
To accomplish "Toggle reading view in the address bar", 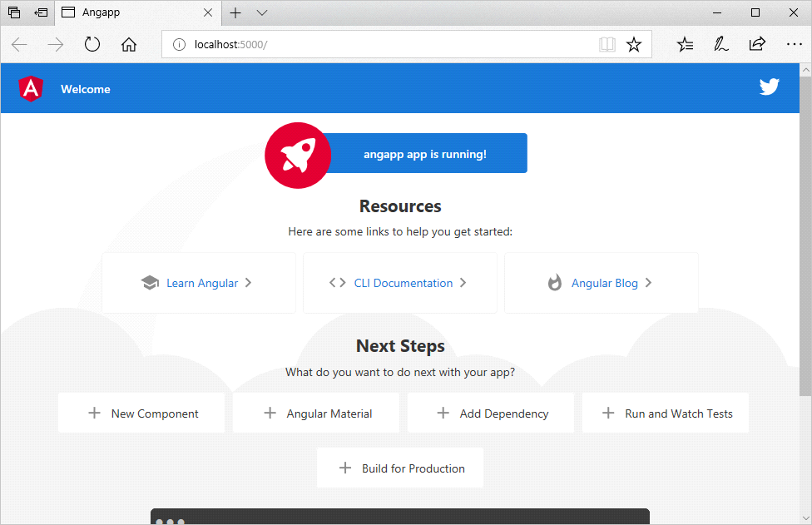I will pyautogui.click(x=607, y=44).
